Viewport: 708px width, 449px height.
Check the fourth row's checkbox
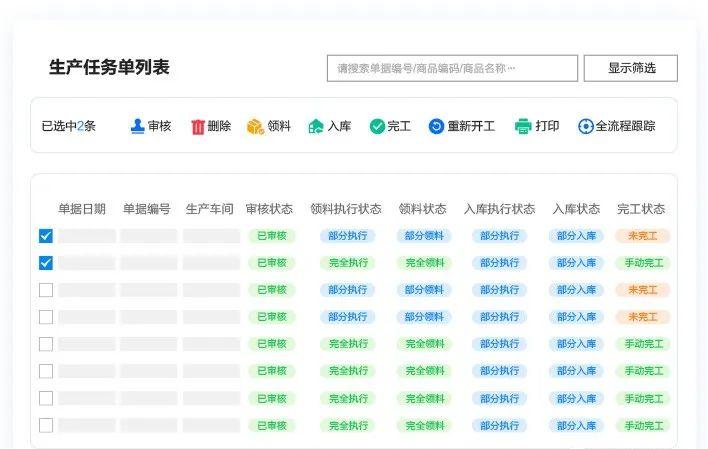point(46,317)
